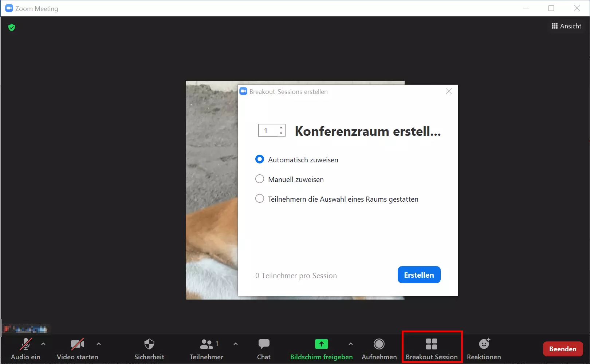590x364 pixels.
Task: Click the participant video thumbnail
Action: pyautogui.click(x=212, y=190)
